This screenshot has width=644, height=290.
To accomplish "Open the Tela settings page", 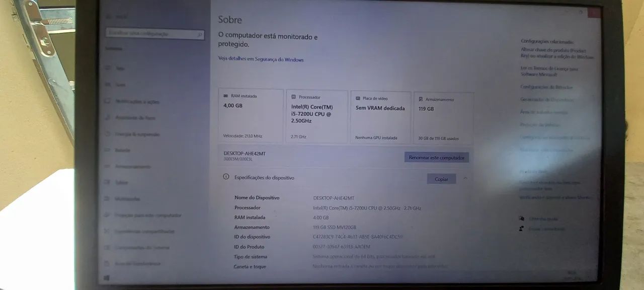I will point(120,68).
